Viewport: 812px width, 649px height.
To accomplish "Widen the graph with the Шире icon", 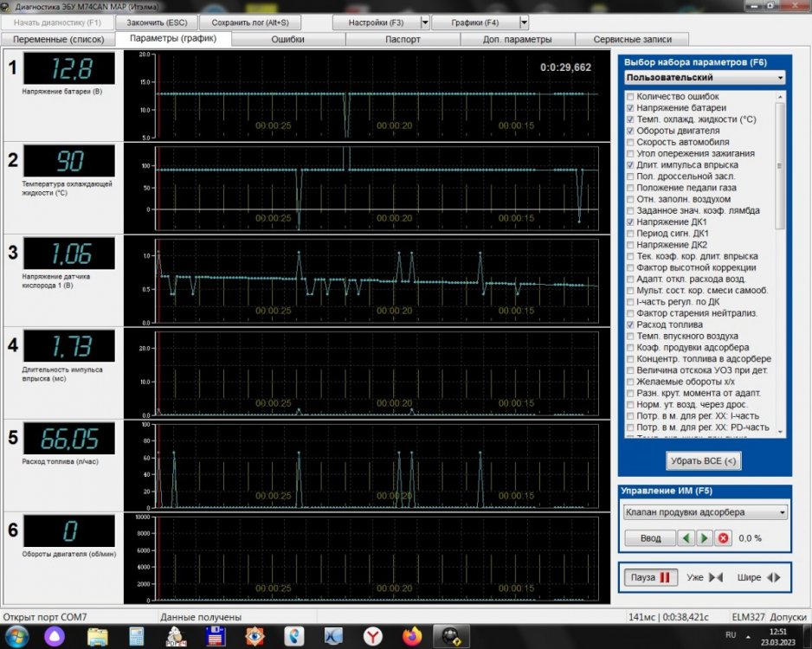I will coord(773,577).
